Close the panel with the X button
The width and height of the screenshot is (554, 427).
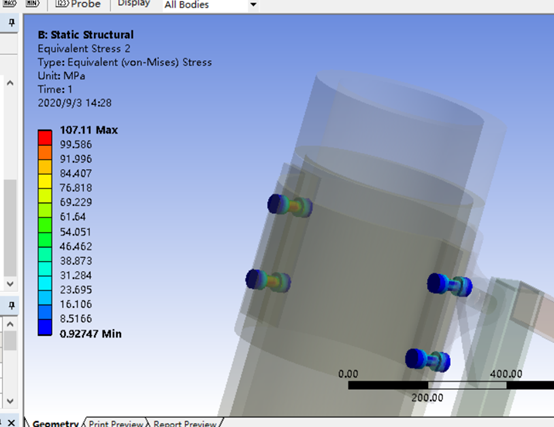pos(11,422)
